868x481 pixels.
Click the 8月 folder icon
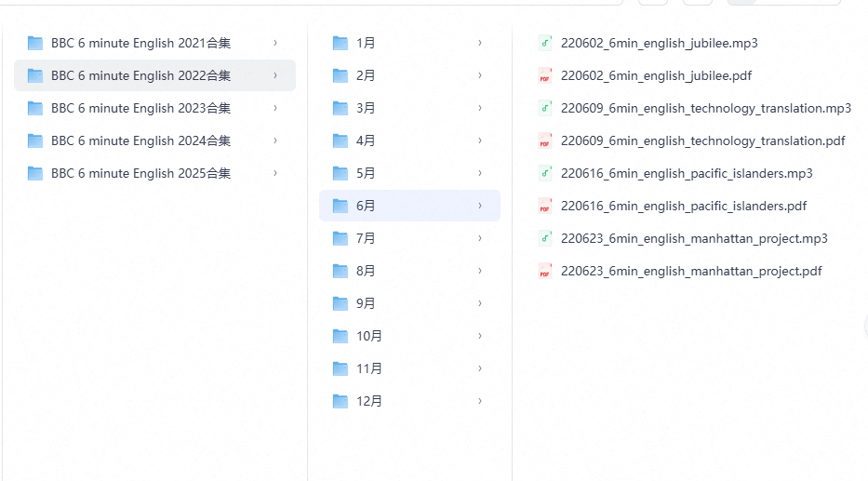coord(340,272)
